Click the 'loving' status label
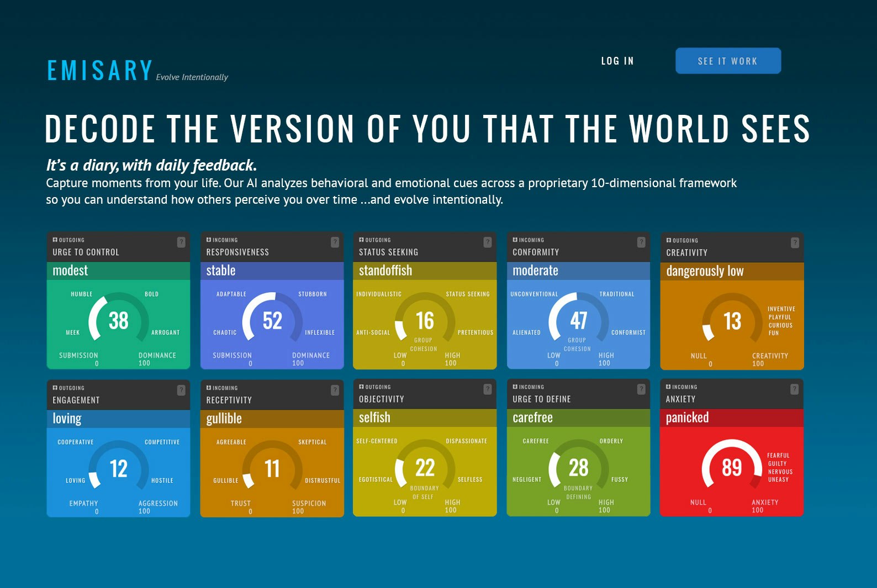 coord(67,419)
